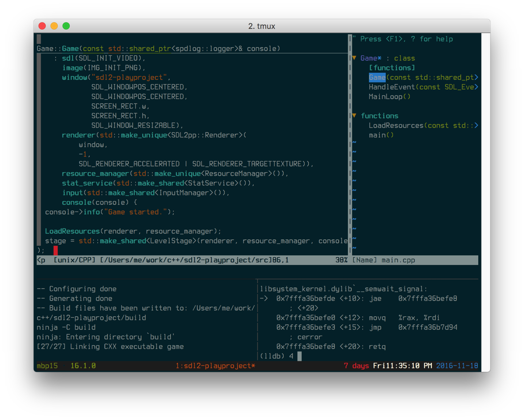The width and height of the screenshot is (524, 420).
Task: Jump to HandleEvent function in tagbar
Action: coord(392,87)
